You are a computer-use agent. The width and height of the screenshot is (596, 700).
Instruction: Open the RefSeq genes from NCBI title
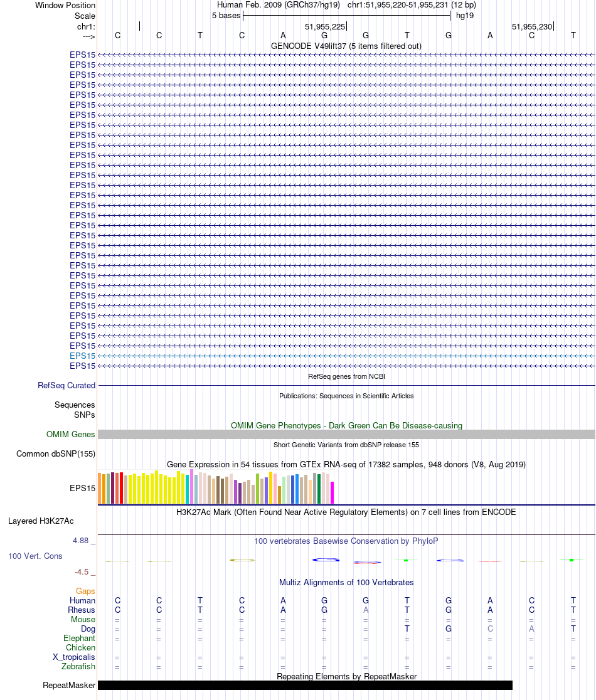(x=346, y=376)
